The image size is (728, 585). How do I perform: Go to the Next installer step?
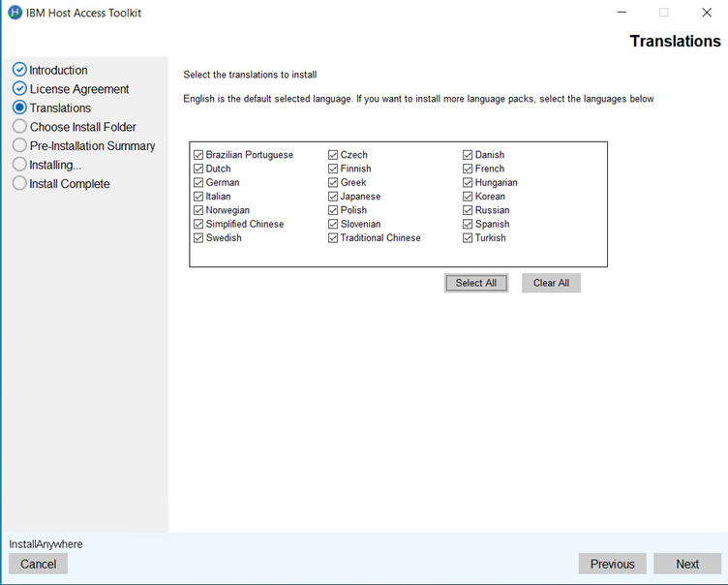point(687,564)
